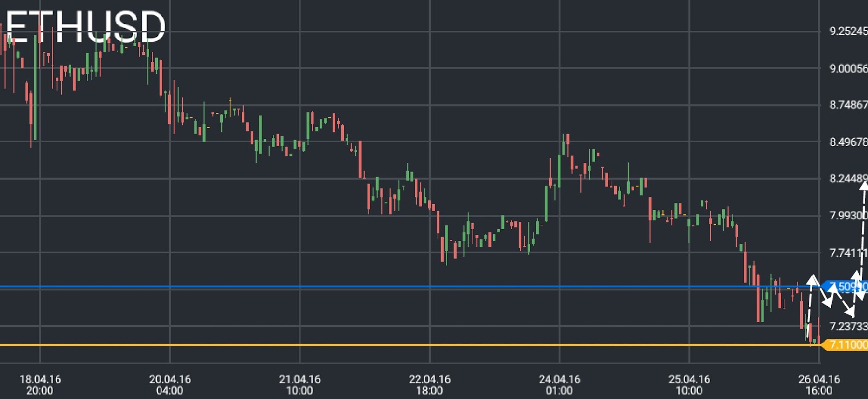Click the 21.04.16 10:00 time label
Viewport: 868px width, 399px height.
[x=299, y=385]
